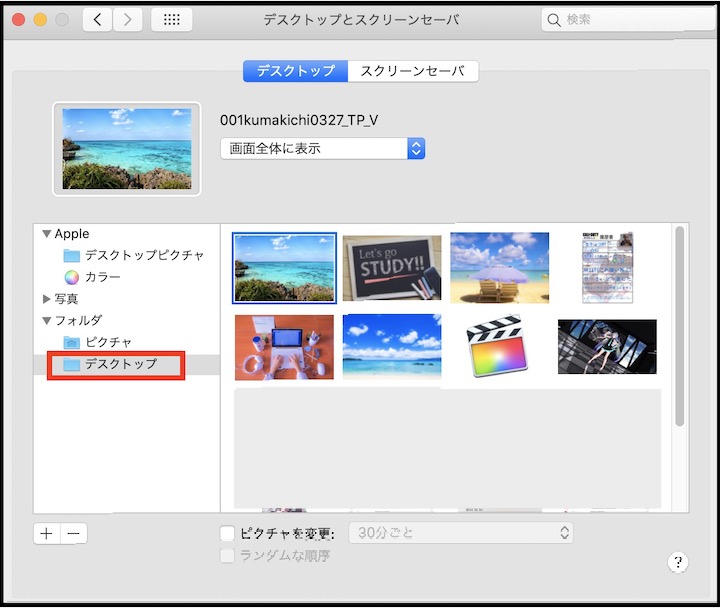
Task: Choose the Let's go STUDY chalkboard thumbnail
Action: pos(392,268)
